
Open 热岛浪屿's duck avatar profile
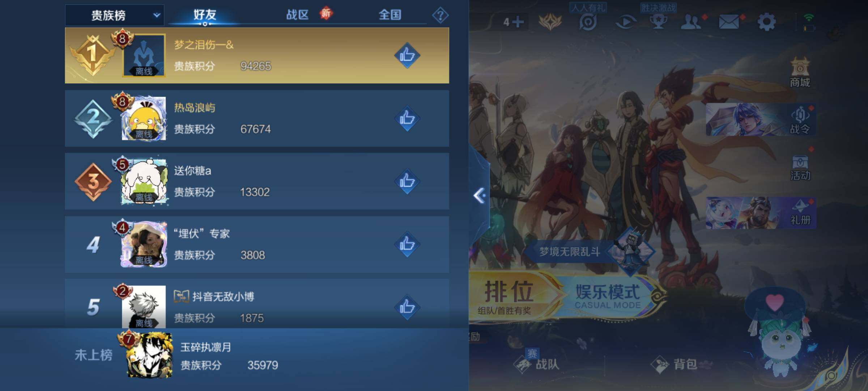click(x=144, y=118)
